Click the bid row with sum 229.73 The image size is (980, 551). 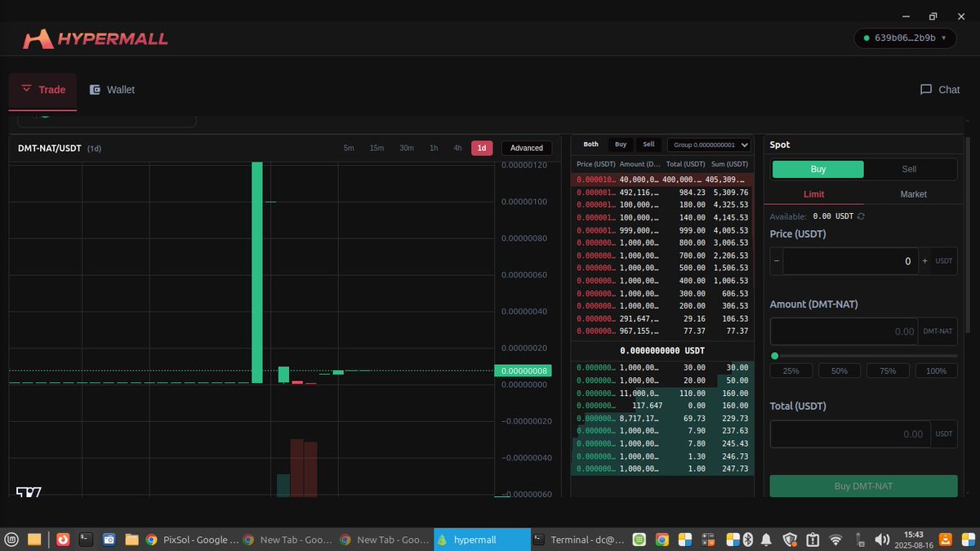click(x=662, y=418)
